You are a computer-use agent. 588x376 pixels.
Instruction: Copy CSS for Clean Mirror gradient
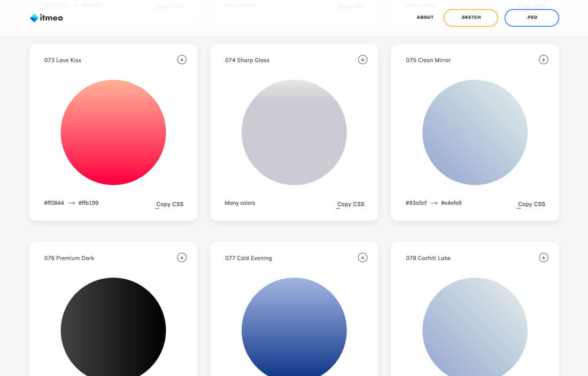pyautogui.click(x=531, y=204)
